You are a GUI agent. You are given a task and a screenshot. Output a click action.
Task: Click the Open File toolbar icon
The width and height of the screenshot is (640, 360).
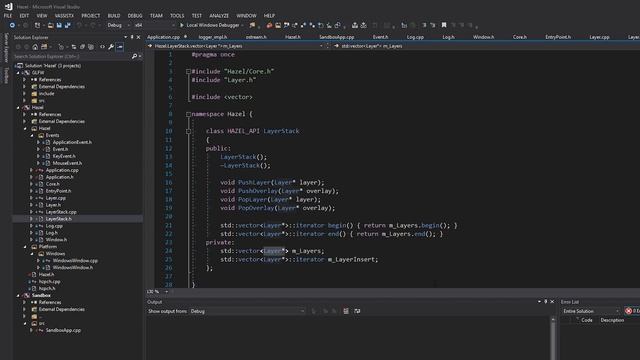51,25
